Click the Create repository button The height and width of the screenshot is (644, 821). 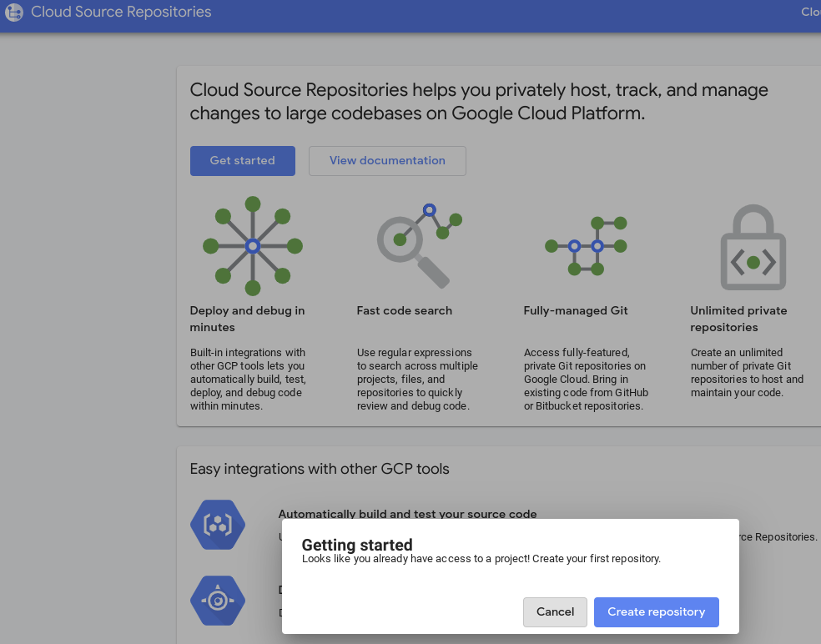656,612
